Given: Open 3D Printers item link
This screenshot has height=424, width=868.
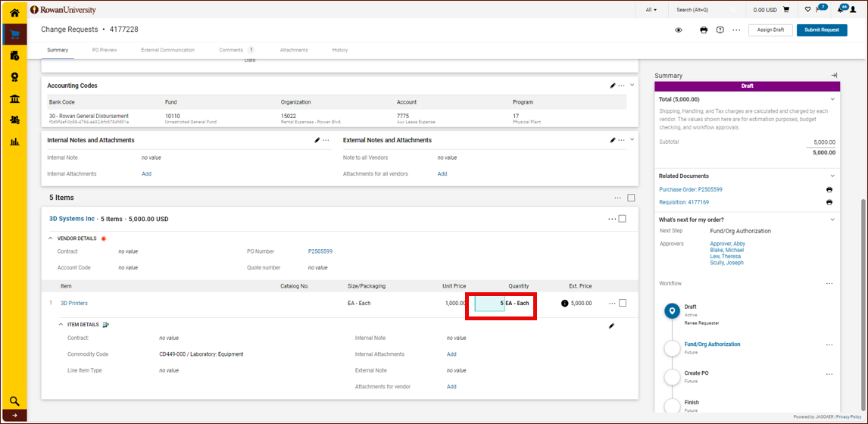Looking at the screenshot, I should (x=73, y=303).
